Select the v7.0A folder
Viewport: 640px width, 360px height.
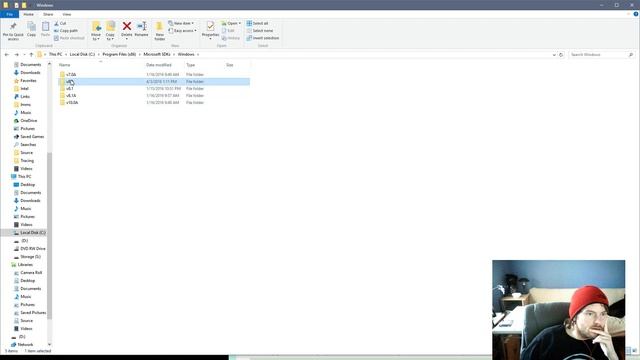[71, 74]
